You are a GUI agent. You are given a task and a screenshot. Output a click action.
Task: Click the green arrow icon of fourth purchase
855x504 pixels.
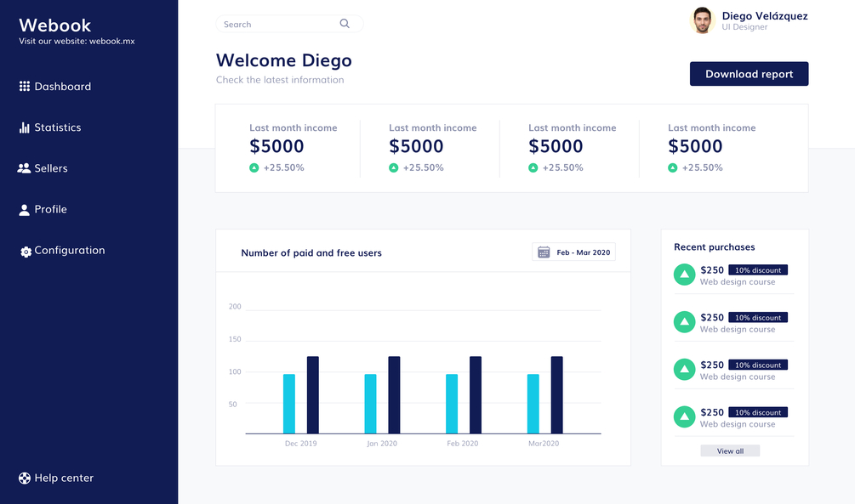[x=684, y=416]
